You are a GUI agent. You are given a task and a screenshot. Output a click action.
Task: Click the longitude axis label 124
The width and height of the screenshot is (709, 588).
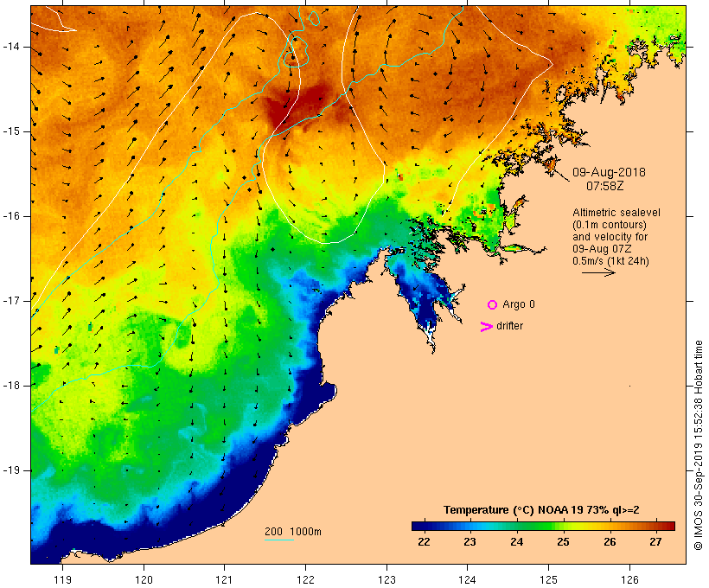[467, 579]
